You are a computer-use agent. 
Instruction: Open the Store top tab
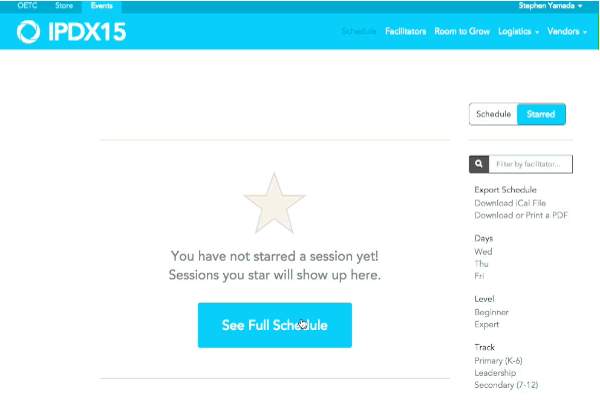[64, 6]
